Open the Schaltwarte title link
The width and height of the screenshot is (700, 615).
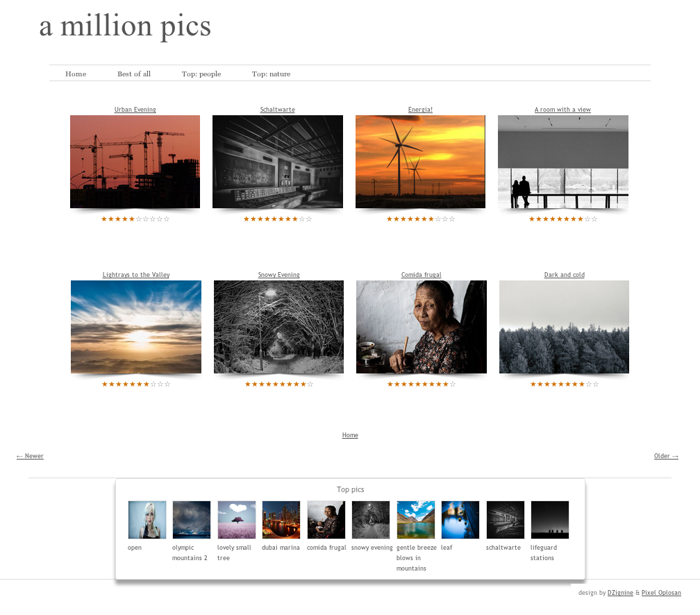[278, 110]
